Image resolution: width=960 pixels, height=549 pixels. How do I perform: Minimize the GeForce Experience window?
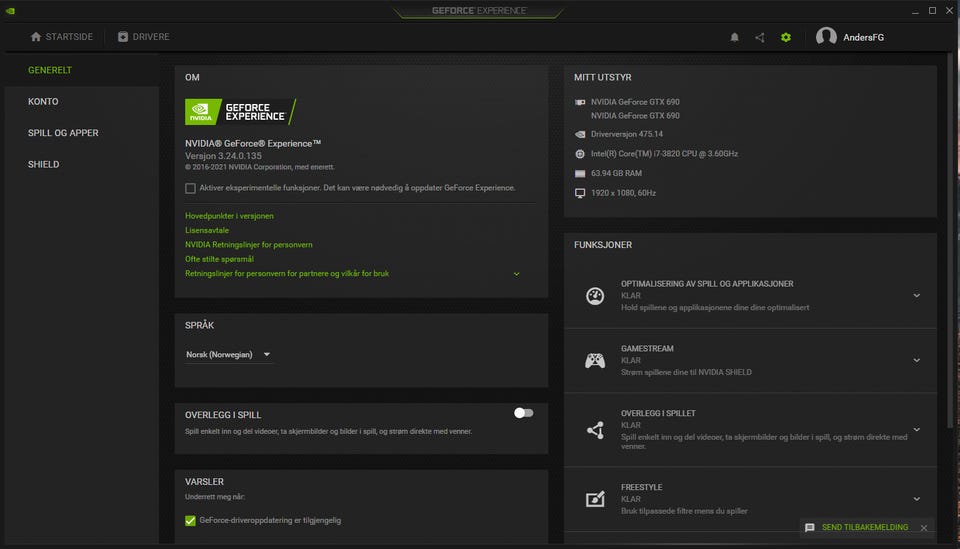pos(915,10)
